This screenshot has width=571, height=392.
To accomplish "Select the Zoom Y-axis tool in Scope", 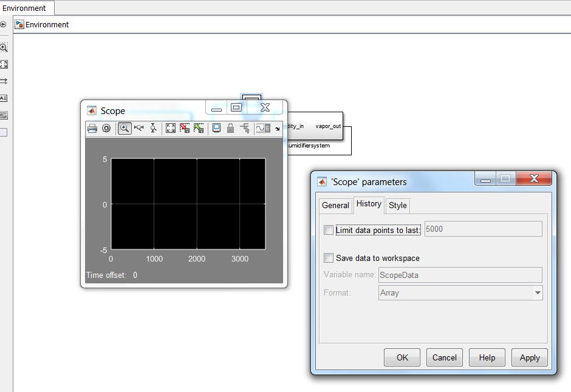I will tap(153, 128).
